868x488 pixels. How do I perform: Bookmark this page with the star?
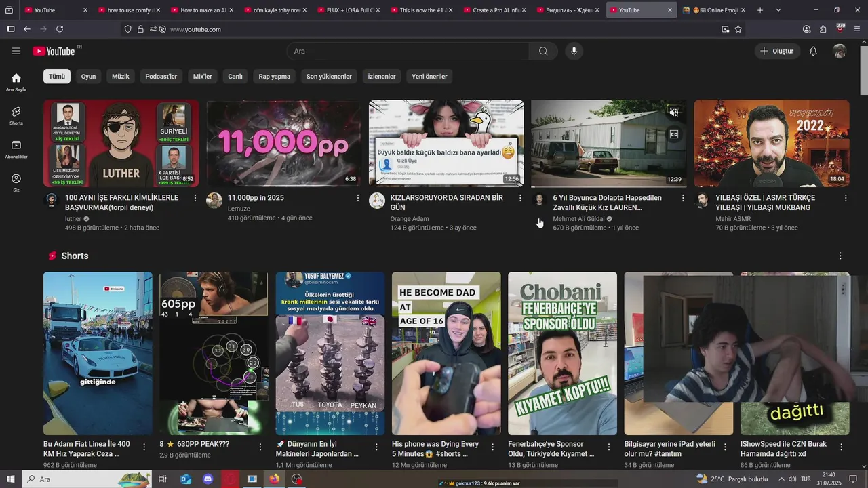[738, 29]
